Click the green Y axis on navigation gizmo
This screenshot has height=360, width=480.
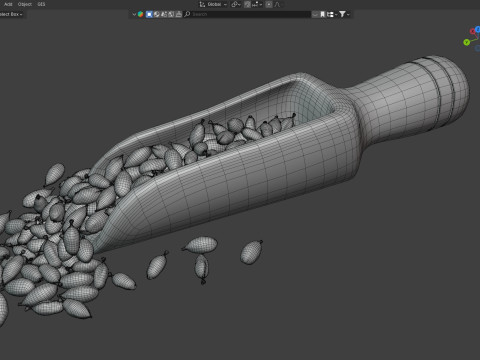click(466, 42)
